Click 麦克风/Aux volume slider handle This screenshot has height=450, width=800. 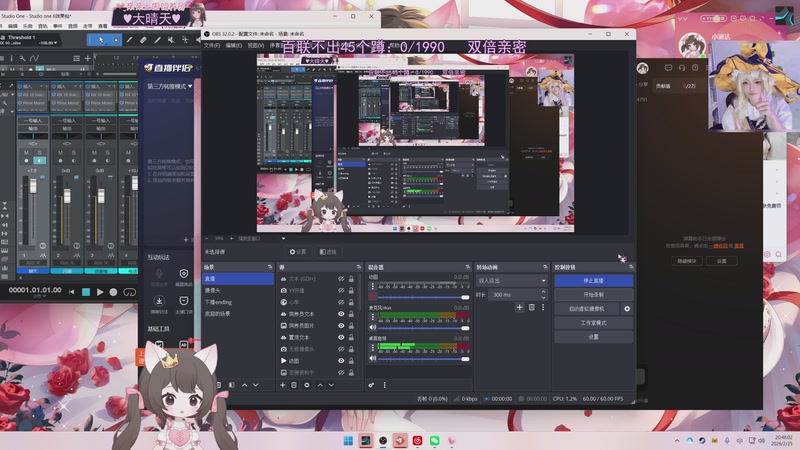[x=465, y=328]
